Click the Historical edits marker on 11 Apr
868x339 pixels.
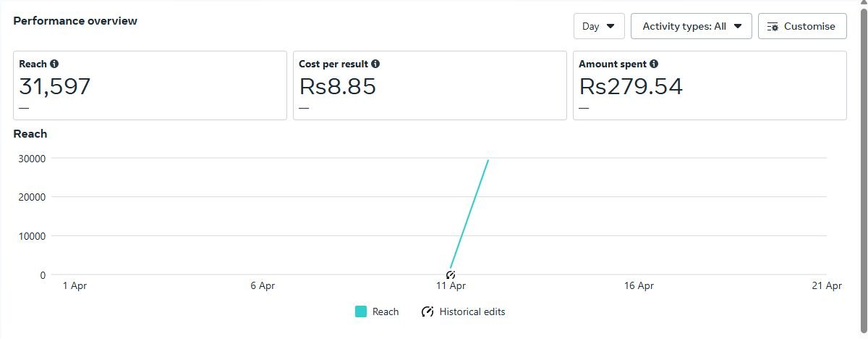click(451, 275)
